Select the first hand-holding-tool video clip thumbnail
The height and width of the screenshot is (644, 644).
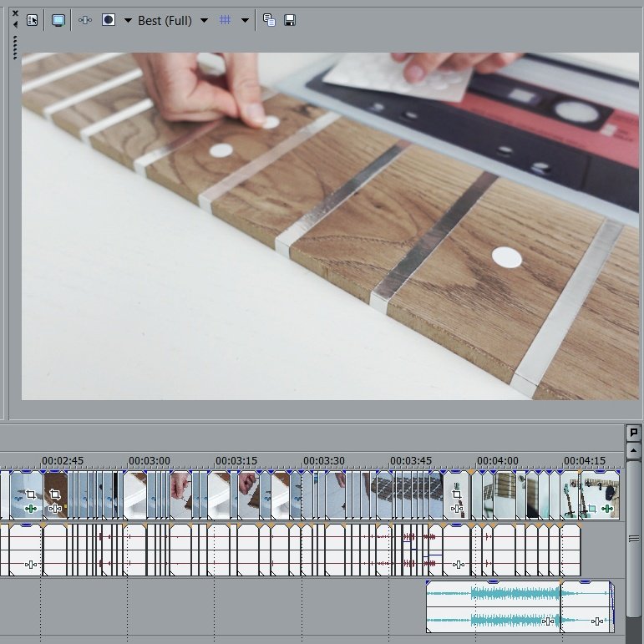pos(180,494)
